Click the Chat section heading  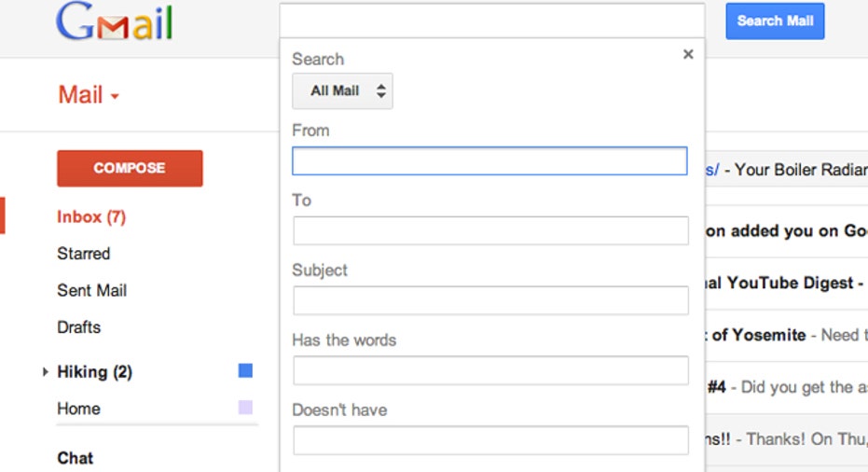click(x=76, y=458)
